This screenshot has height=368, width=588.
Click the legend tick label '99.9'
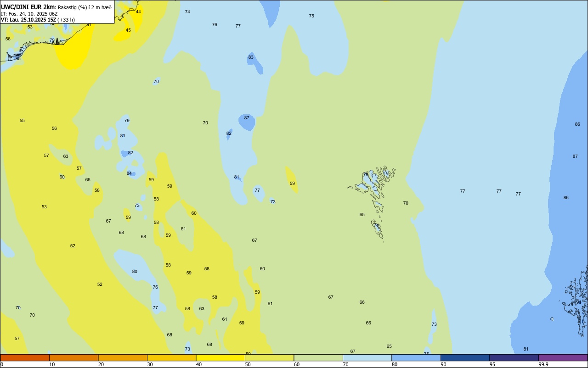coord(543,364)
